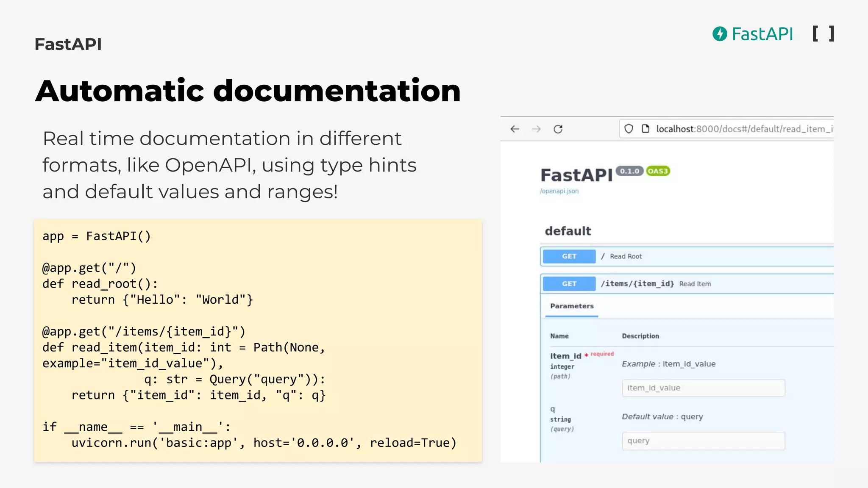
Task: Click the query input field
Action: [x=704, y=441]
